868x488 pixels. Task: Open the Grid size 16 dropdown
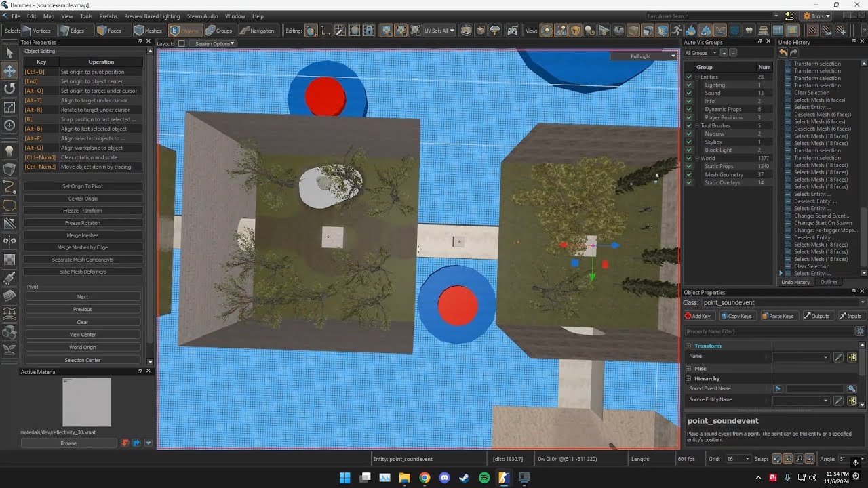tap(738, 459)
